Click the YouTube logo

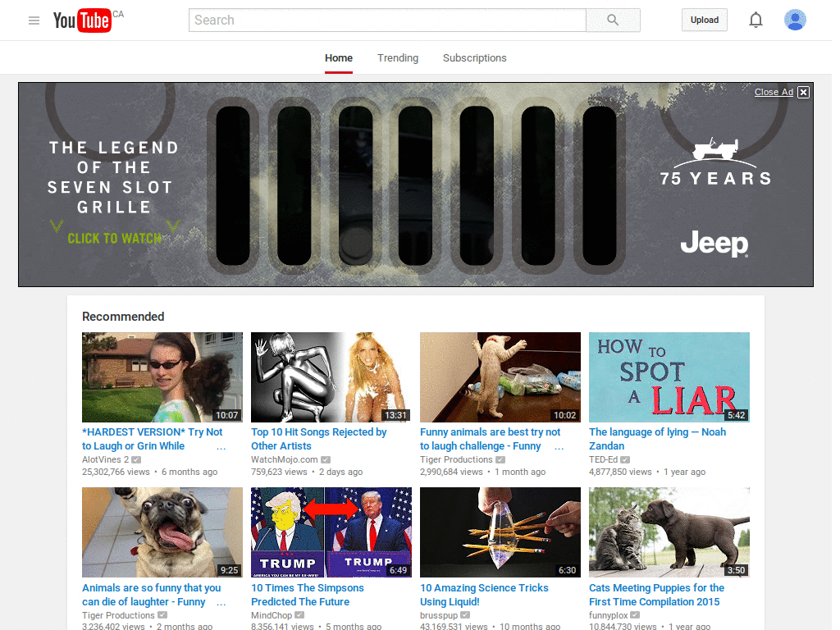[x=83, y=21]
